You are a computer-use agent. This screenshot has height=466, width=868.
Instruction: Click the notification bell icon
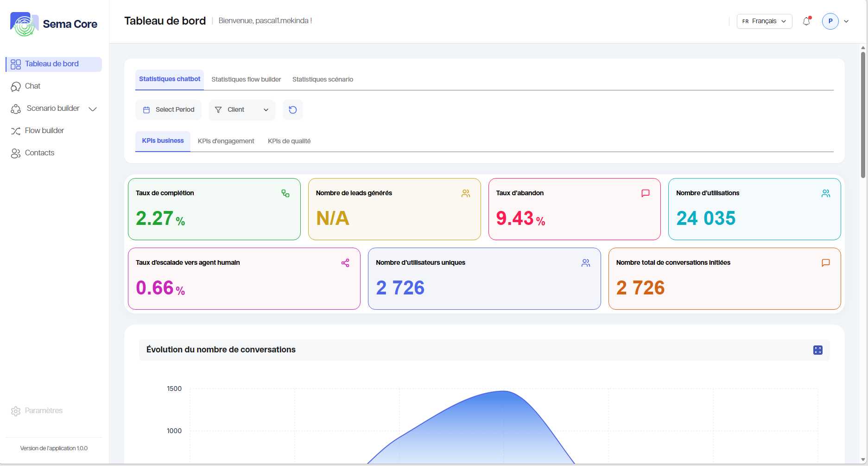pyautogui.click(x=806, y=21)
